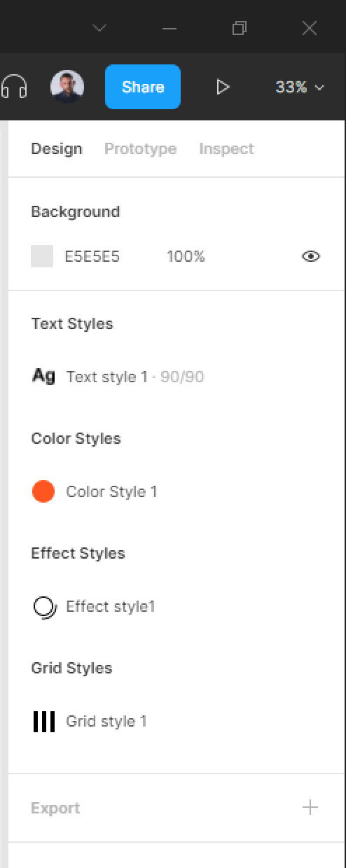Edit the E5E5E5 hex value field
The image size is (346, 868).
click(92, 257)
